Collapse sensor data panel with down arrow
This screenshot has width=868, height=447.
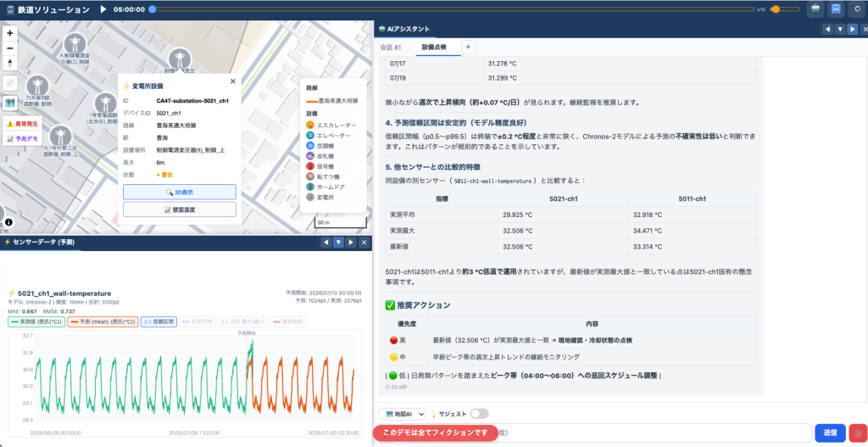(x=338, y=243)
